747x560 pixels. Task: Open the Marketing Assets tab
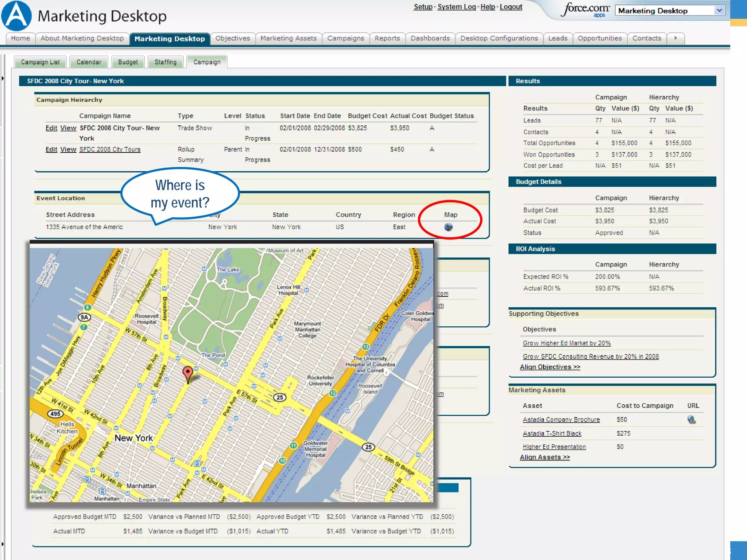click(289, 38)
